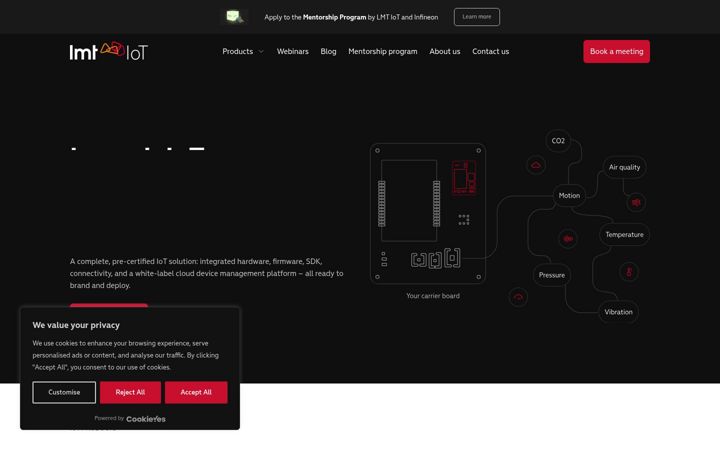720x450 pixels.
Task: Click Customise cookie settings button
Action: pyautogui.click(x=64, y=393)
